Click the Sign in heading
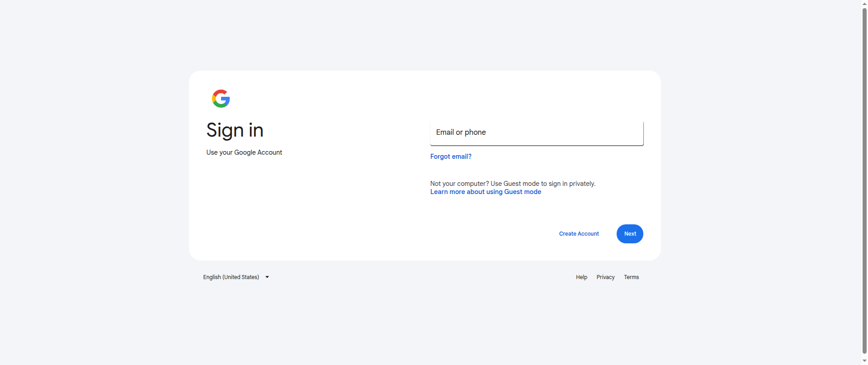Viewport: 868px width, 365px height. [x=235, y=130]
